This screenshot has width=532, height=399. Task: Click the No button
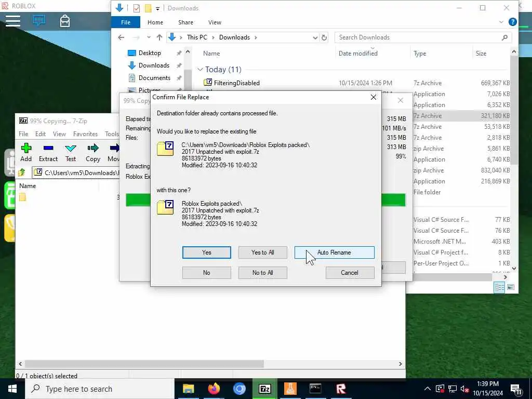207,273
